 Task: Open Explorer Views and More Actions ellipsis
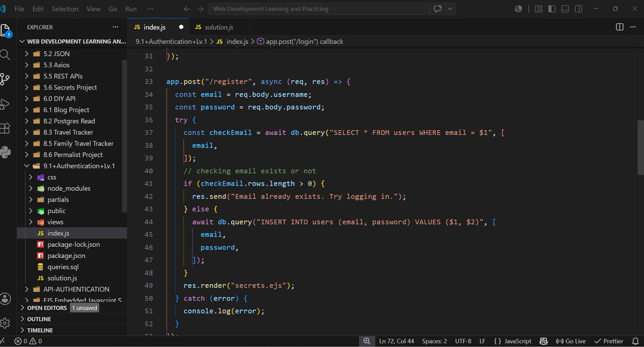[x=115, y=27]
